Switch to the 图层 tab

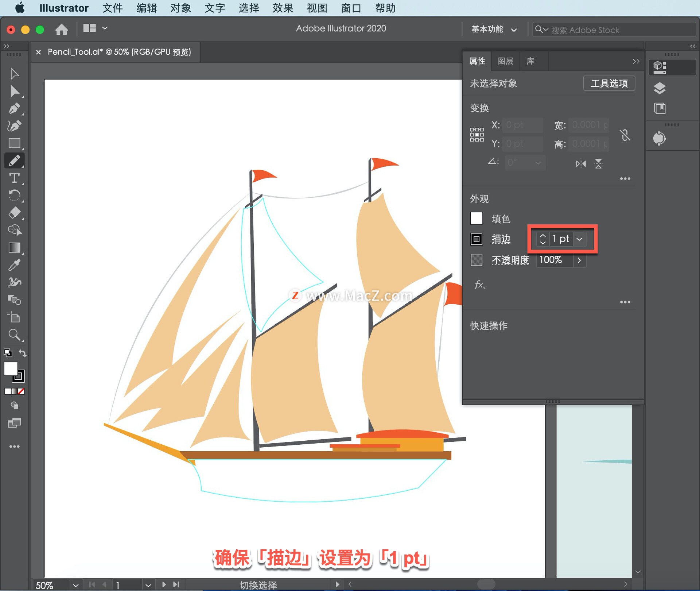coord(505,61)
